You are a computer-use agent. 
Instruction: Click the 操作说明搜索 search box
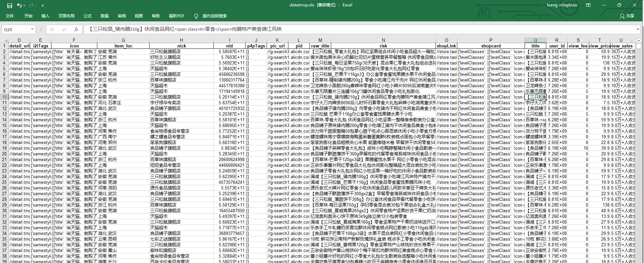(215, 16)
